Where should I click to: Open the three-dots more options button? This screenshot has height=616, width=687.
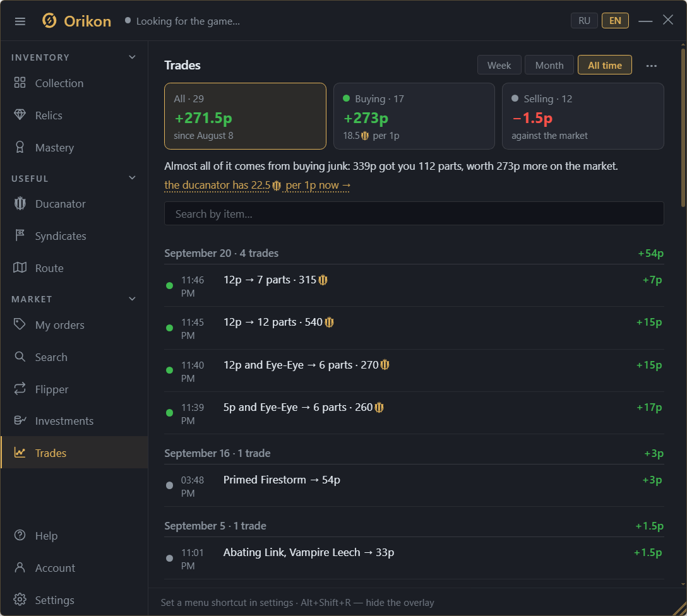pos(651,66)
